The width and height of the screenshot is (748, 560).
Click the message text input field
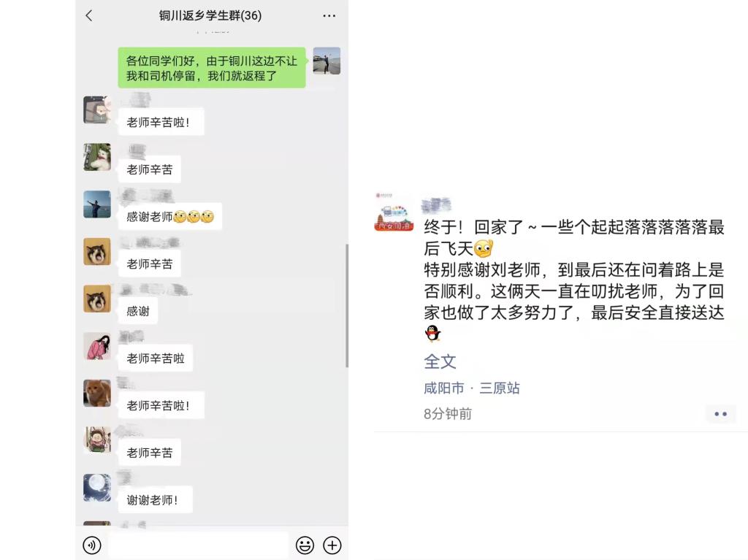(x=199, y=545)
